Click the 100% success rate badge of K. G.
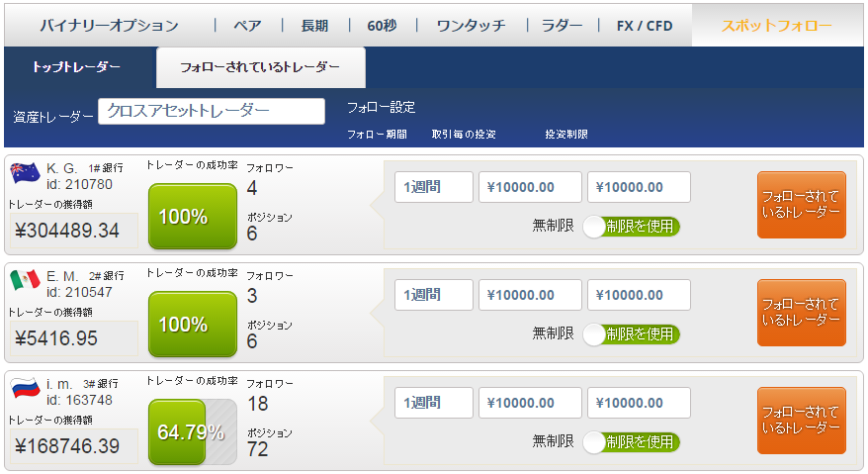The width and height of the screenshot is (868, 474). 193,216
